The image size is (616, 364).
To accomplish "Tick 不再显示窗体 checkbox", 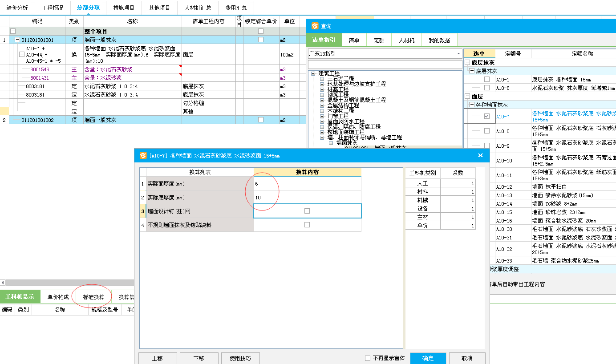I will (368, 358).
